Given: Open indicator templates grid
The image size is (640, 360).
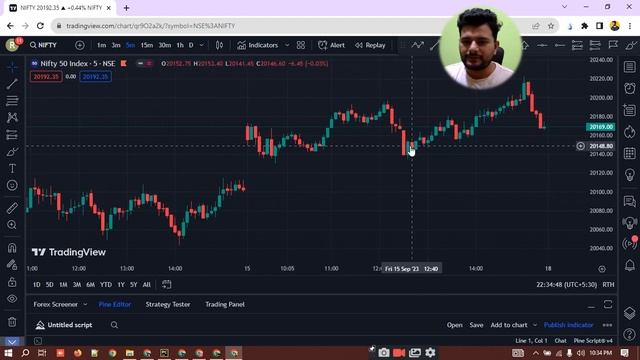Looking at the screenshot, I should (x=301, y=45).
